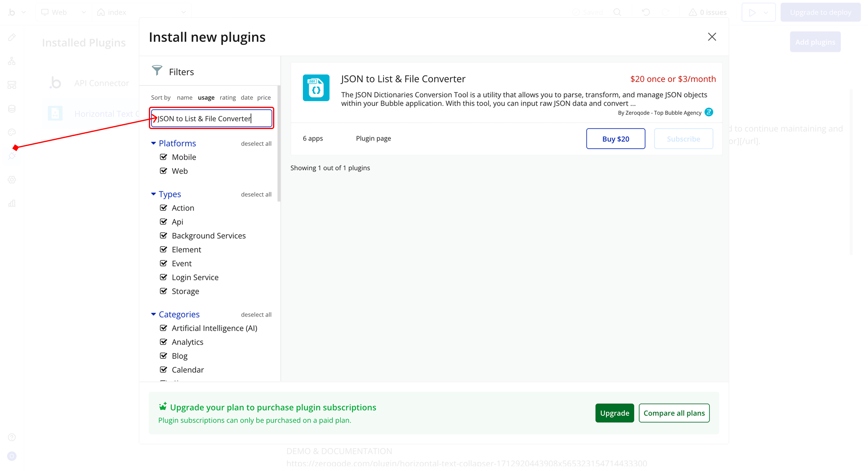Click the JSON to List plugin icon
868x471 pixels.
click(x=316, y=88)
